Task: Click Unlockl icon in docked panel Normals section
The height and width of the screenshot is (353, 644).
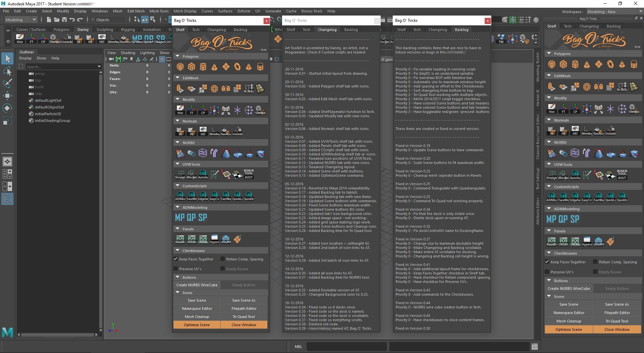Action: point(610,131)
